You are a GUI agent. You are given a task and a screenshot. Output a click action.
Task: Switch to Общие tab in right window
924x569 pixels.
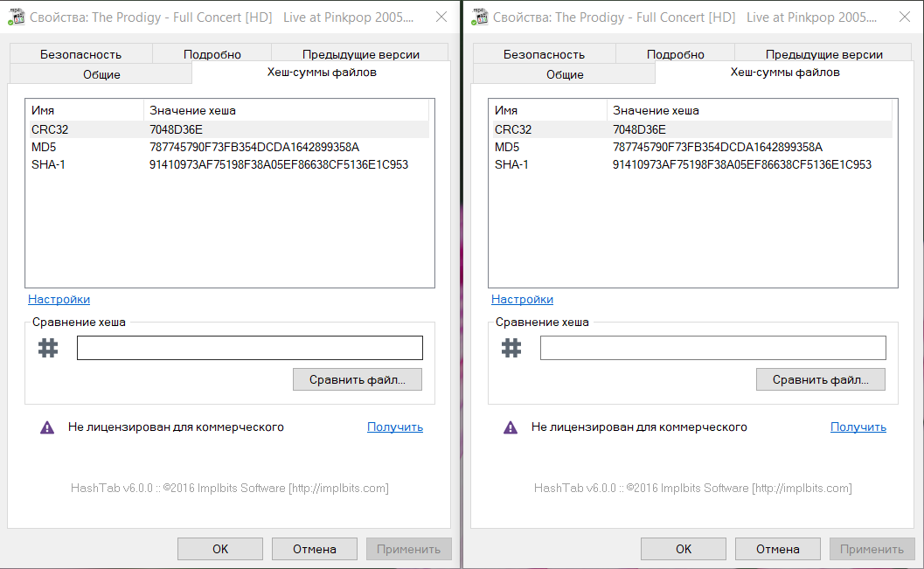(x=565, y=74)
